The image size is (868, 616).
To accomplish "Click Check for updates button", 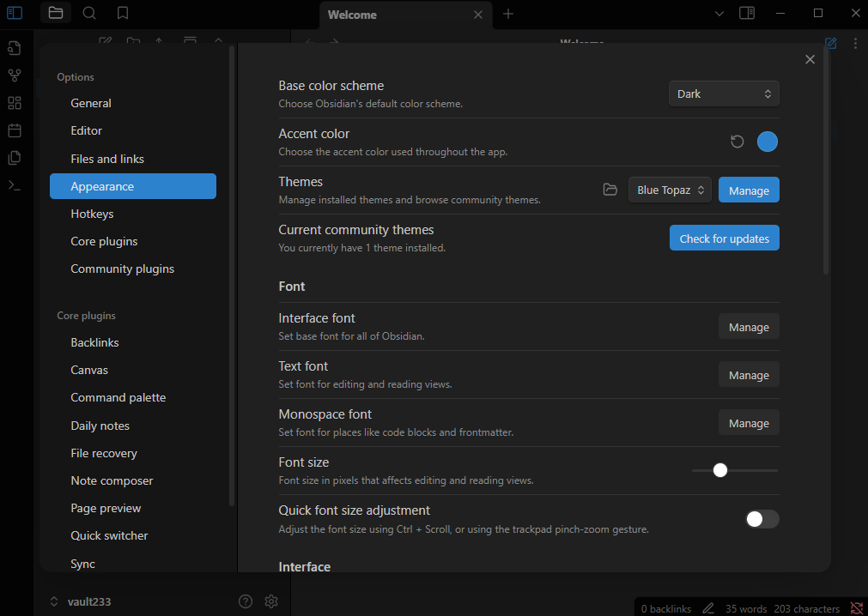I will click(724, 238).
